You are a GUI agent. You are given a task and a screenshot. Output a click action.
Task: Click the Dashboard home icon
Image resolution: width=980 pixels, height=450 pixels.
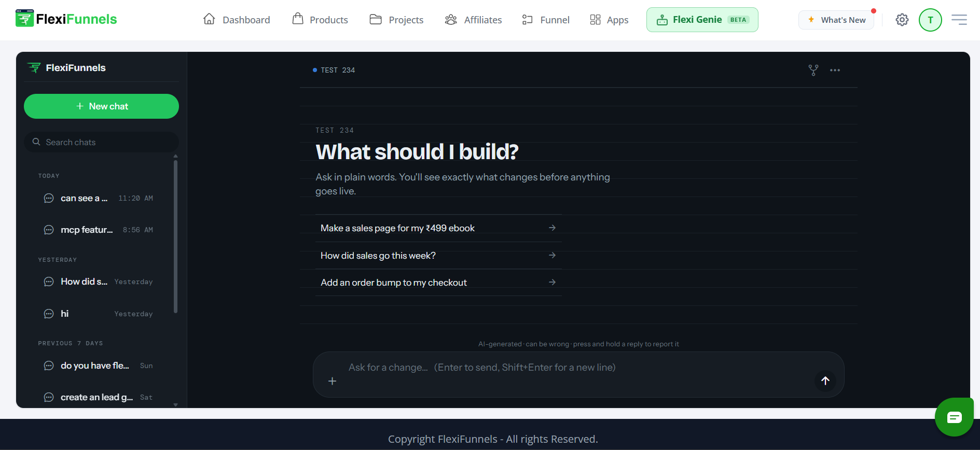pyautogui.click(x=209, y=19)
